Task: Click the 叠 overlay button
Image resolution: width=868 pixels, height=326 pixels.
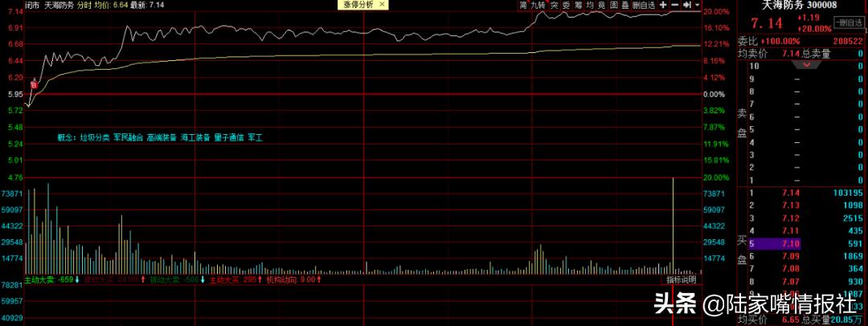Action: [x=625, y=5]
